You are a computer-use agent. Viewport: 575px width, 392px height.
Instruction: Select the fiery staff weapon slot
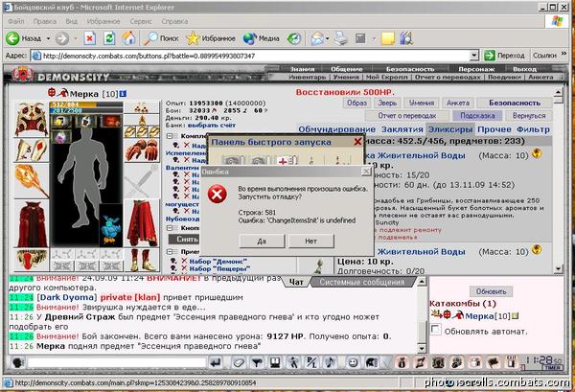click(32, 180)
